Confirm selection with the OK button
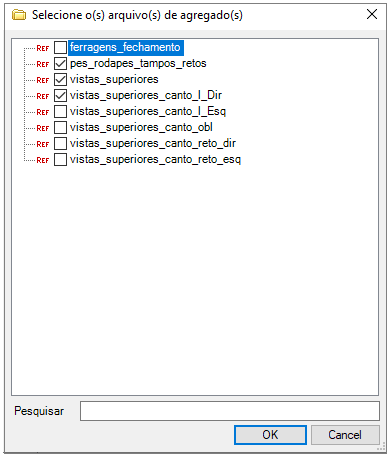Image resolution: width=390 pixels, height=454 pixels. tap(270, 435)
